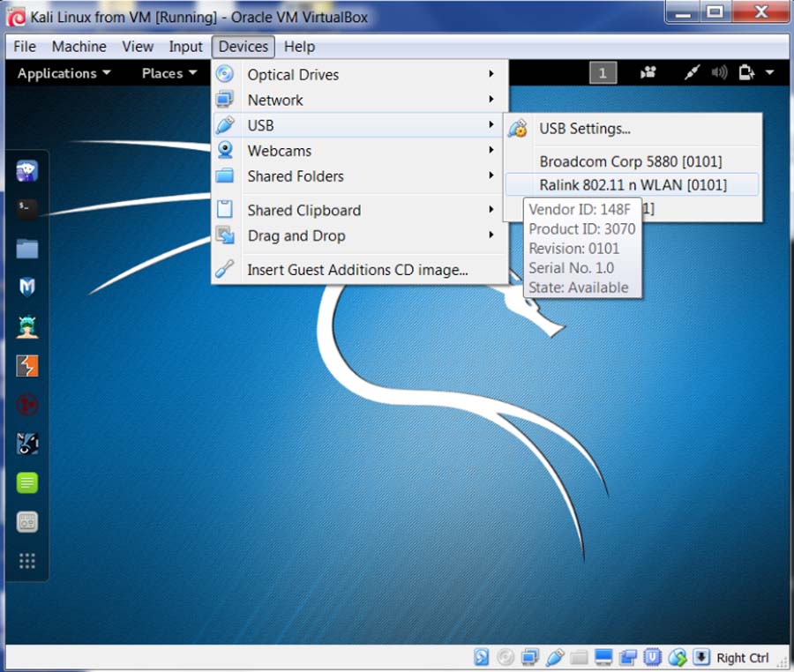Viewport: 794px width, 672px height.
Task: Open Burp Suite from the dock
Action: coord(27,365)
